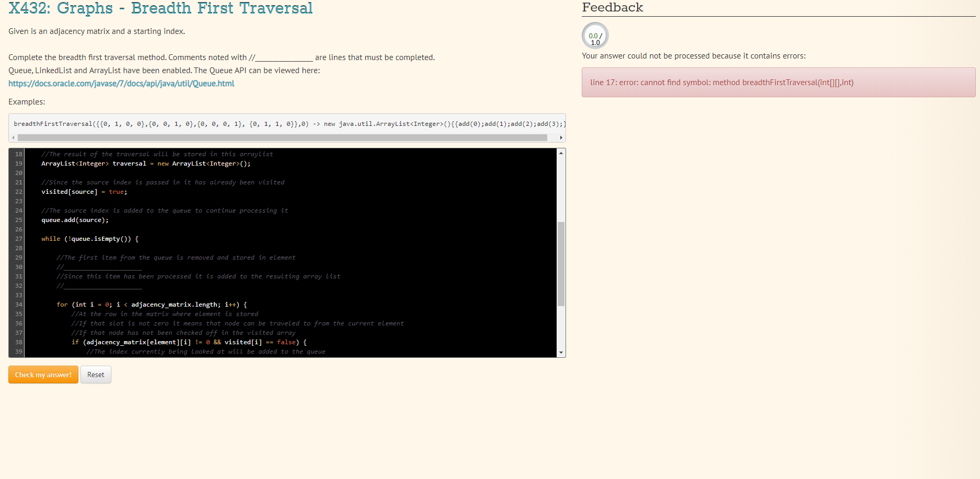980x479 pixels.
Task: Click the 0.0/1.0 score circle in Feedback
Action: click(594, 36)
